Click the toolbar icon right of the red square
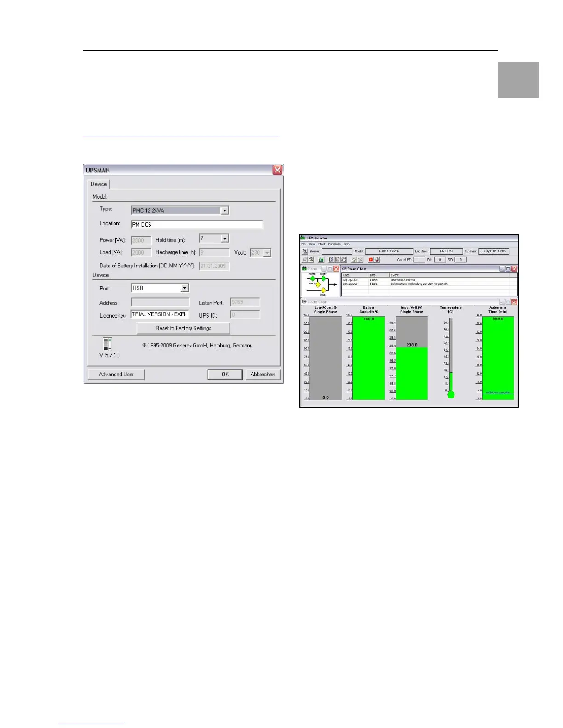Viewport: 563px width, 728px height. point(377,260)
